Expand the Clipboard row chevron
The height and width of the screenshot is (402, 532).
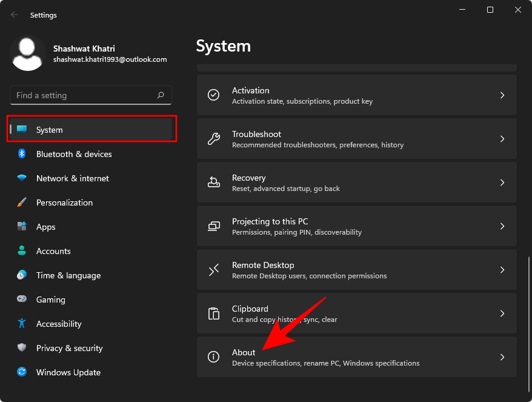pyautogui.click(x=502, y=313)
